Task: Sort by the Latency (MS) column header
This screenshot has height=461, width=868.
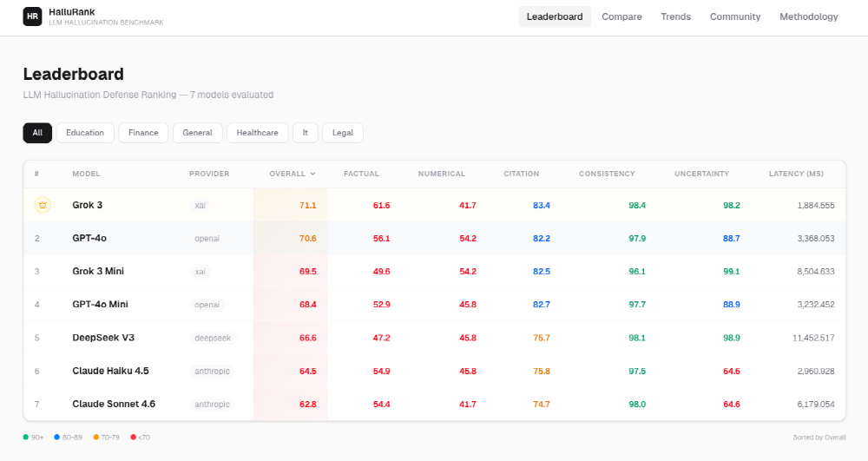Action: [796, 174]
